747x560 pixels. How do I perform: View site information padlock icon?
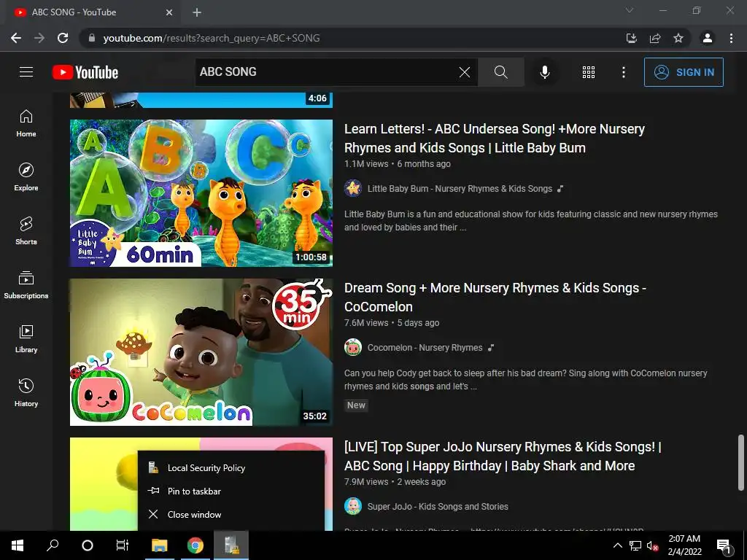pyautogui.click(x=92, y=38)
